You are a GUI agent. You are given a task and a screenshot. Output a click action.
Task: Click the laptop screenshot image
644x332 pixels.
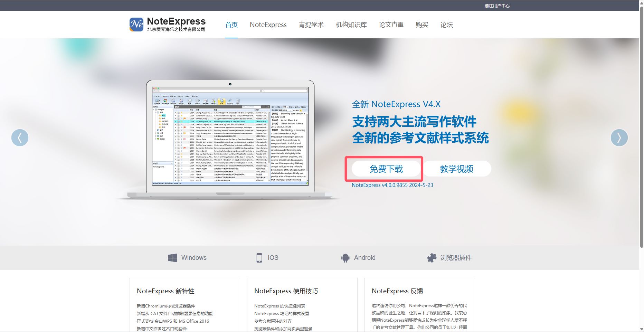(x=230, y=139)
